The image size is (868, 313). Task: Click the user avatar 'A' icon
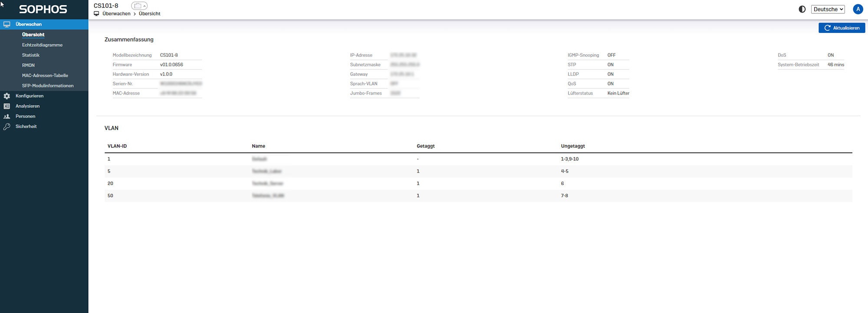tap(858, 9)
